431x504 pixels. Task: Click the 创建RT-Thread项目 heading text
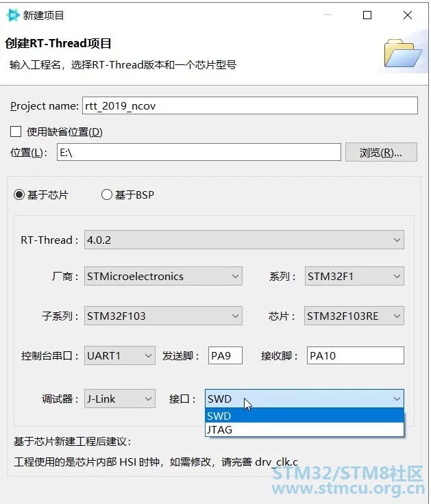pyautogui.click(x=58, y=43)
